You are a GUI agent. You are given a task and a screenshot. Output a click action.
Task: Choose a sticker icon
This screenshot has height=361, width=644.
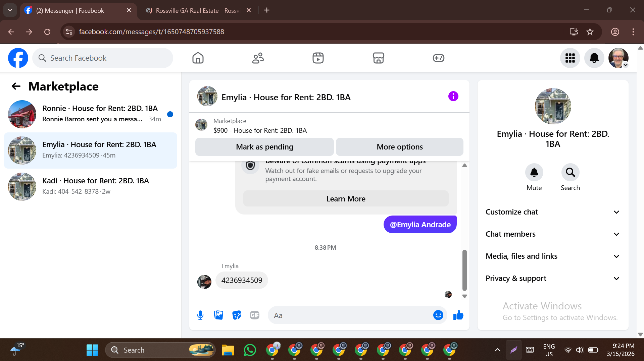pyautogui.click(x=237, y=315)
